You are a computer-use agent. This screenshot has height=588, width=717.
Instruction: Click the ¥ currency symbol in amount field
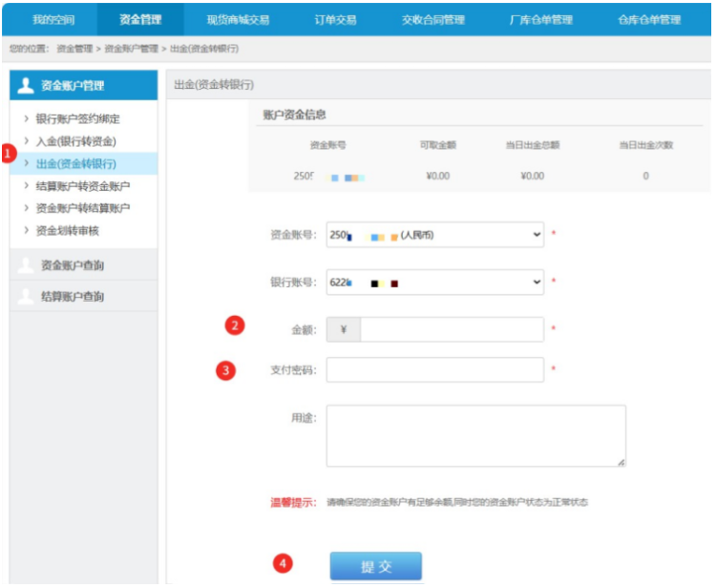pos(343,330)
